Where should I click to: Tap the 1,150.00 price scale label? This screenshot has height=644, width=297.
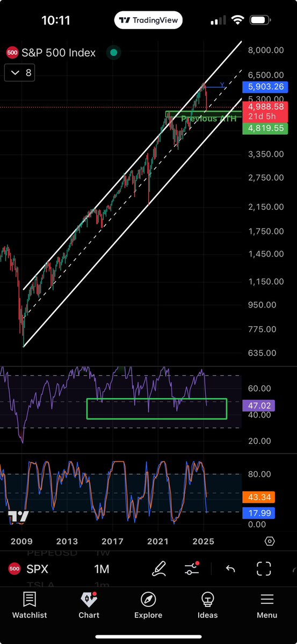(266, 281)
